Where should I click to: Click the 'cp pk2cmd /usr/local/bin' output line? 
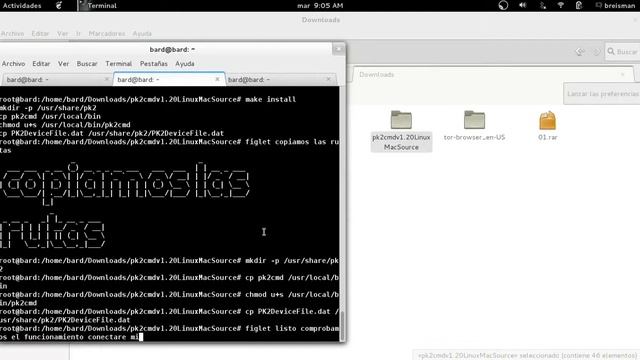[50, 116]
